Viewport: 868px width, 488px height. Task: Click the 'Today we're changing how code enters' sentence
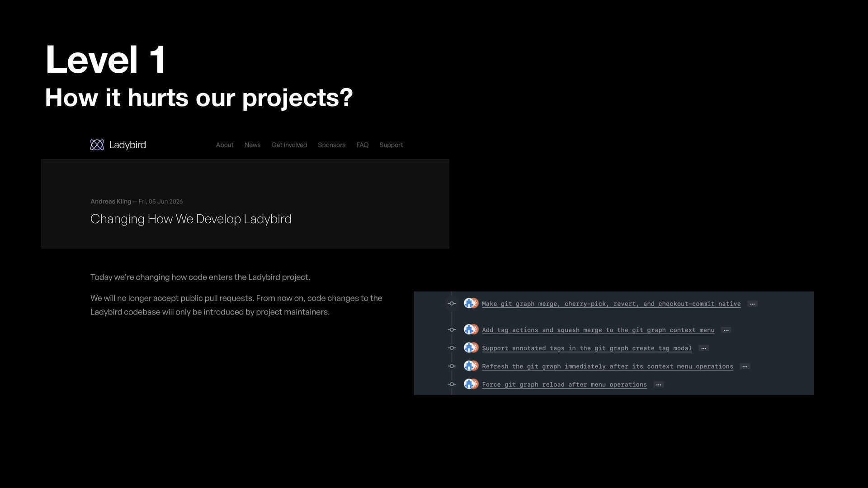tap(200, 277)
